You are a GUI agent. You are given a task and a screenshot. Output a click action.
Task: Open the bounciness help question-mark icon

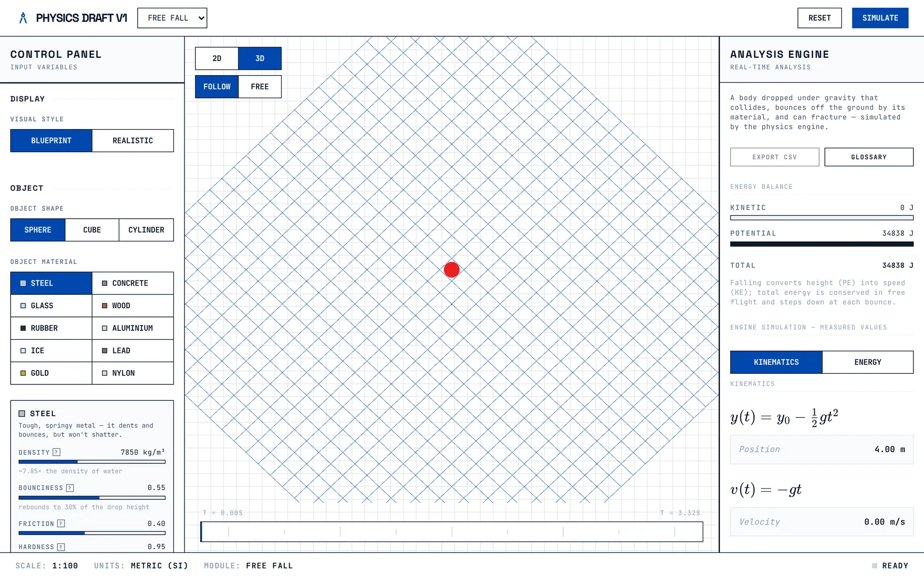coord(70,488)
